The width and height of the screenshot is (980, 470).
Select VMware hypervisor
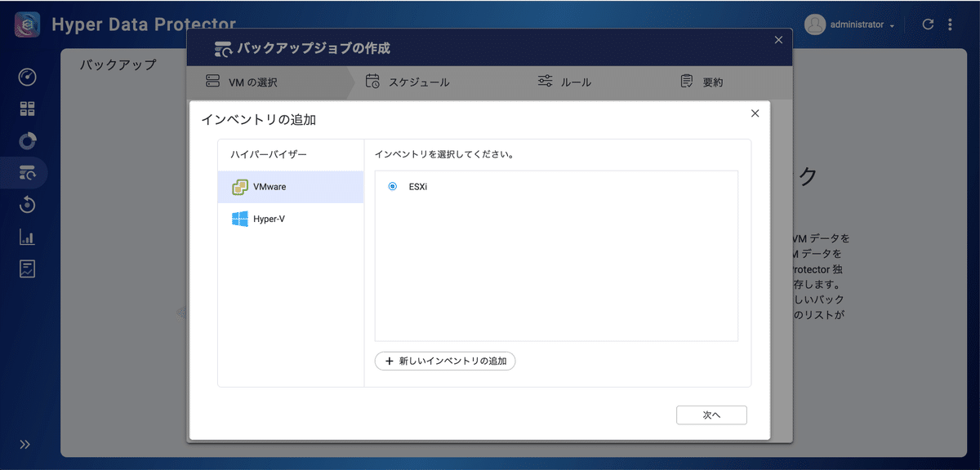291,187
